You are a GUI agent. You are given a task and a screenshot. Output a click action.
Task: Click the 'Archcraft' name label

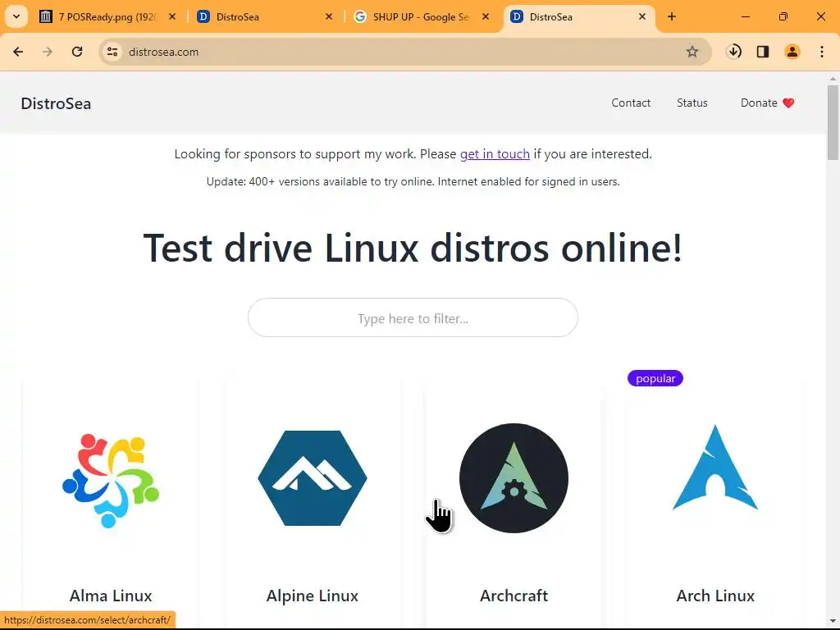514,596
